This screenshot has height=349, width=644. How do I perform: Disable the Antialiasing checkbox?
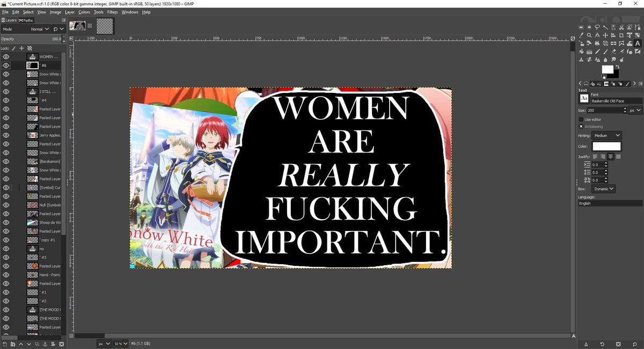[x=581, y=127]
